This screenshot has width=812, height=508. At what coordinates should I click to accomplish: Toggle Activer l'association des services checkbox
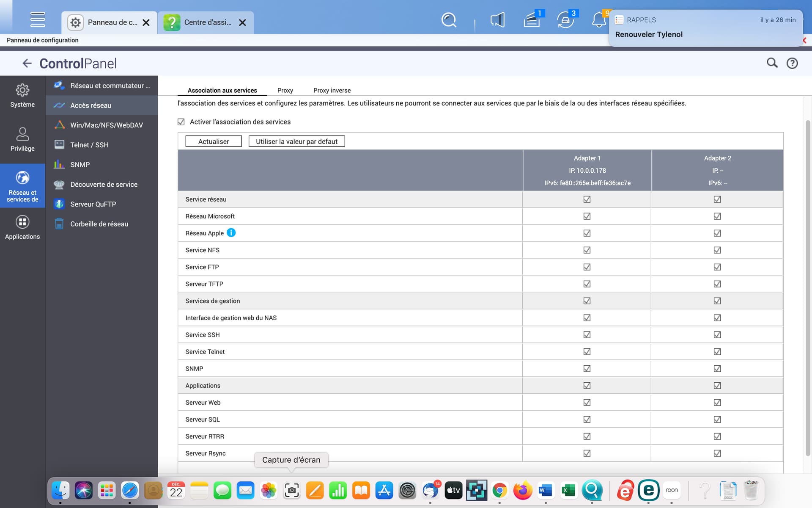click(x=181, y=122)
